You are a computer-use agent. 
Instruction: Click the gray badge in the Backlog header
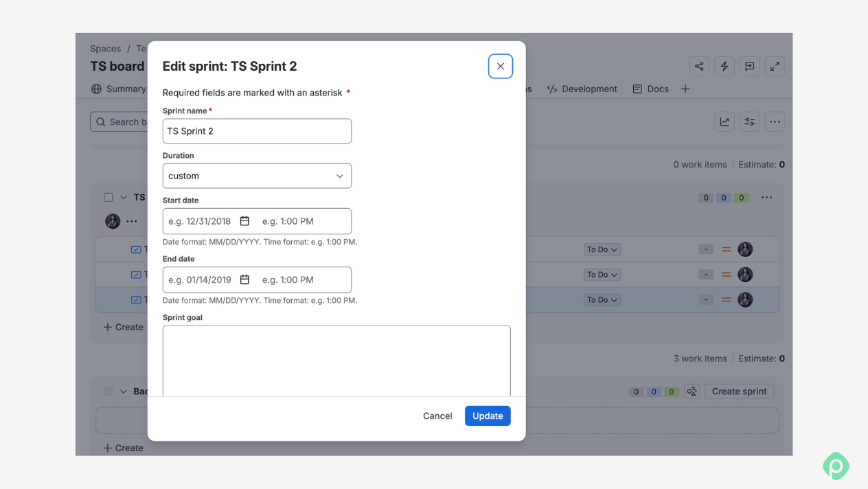637,392
